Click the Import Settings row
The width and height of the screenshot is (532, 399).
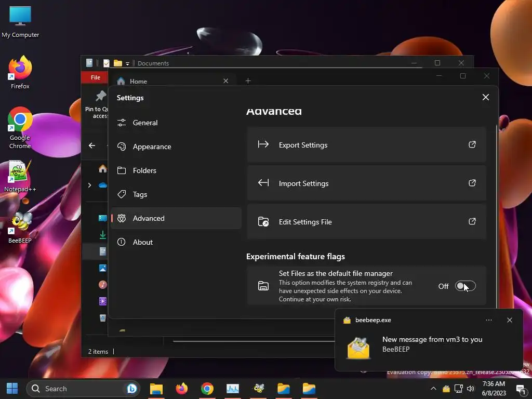point(366,183)
